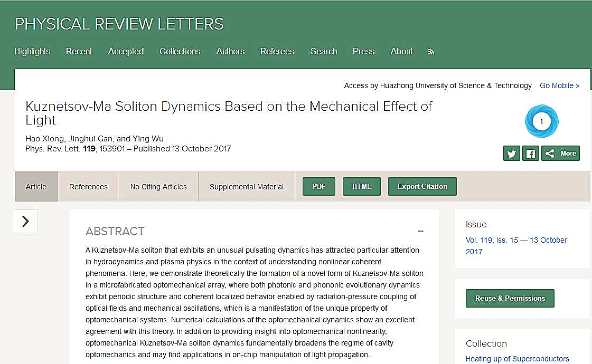
Task: Share article via Twitter icon
Action: click(x=511, y=154)
